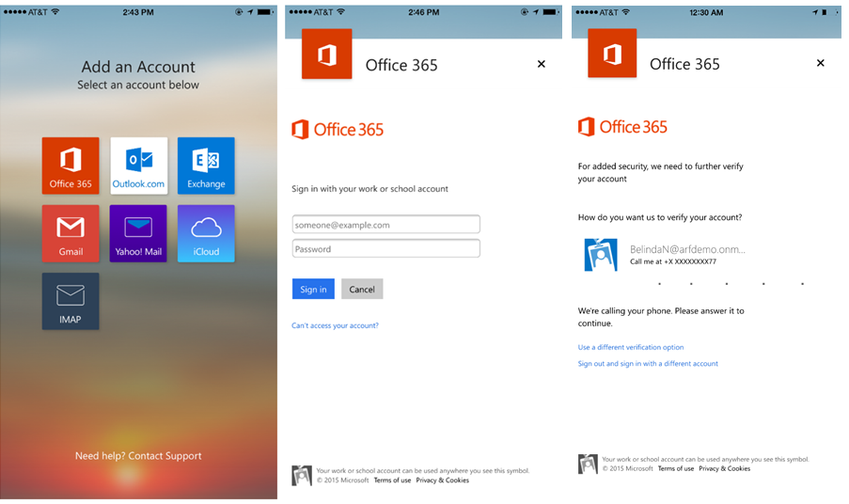Click 'BelindaN@arfdemo.onm...' account text
849x504 pixels.
tap(687, 249)
